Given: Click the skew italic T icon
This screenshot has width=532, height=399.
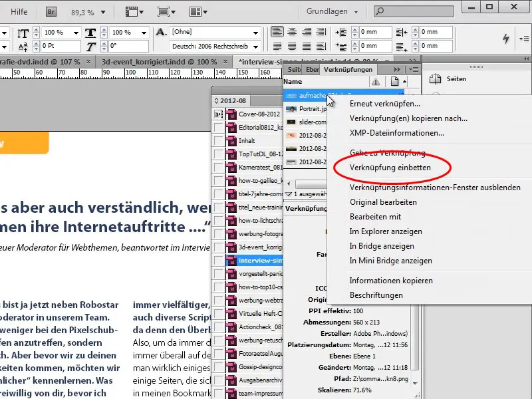Looking at the screenshot, I should pyautogui.click(x=90, y=47).
